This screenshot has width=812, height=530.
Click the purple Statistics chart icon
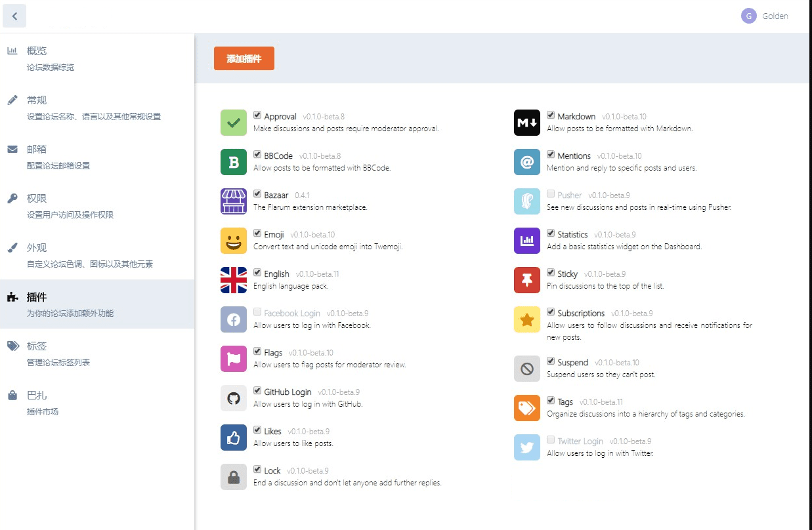point(526,241)
